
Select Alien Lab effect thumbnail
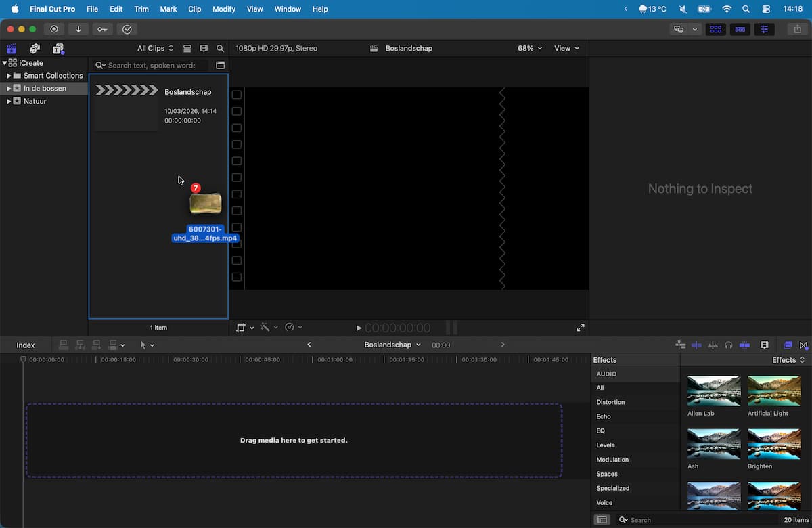click(x=714, y=391)
